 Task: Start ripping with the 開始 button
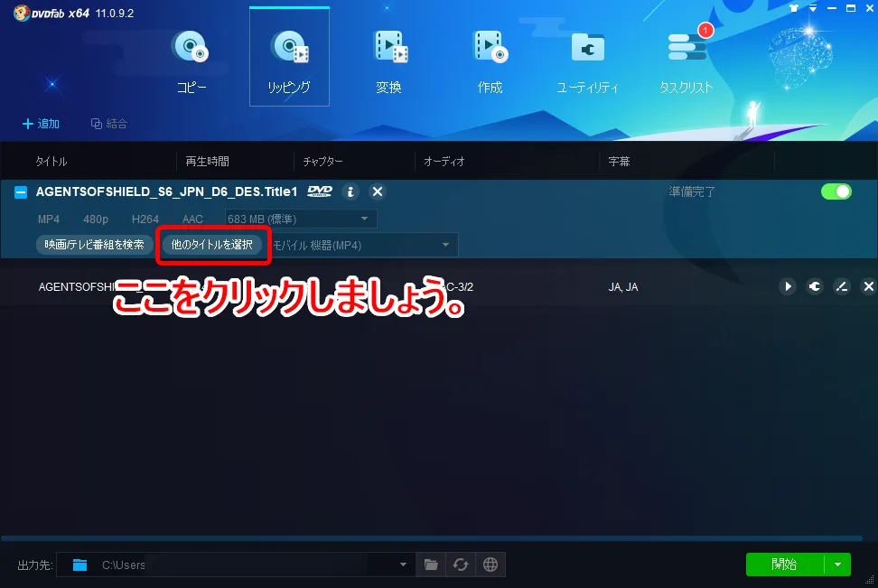784,565
